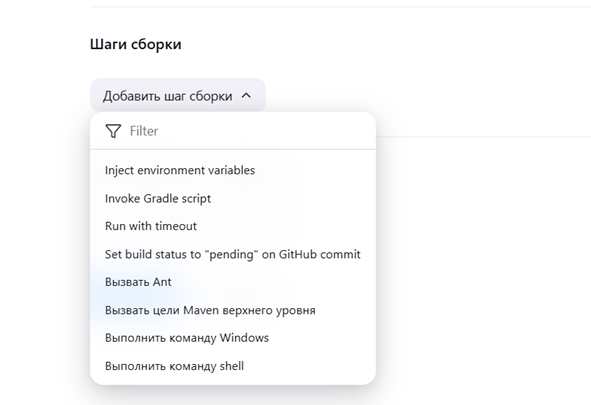Select Set build status to "pending" on GitHub commit
Viewport: 591px width, 405px height.
pyautogui.click(x=233, y=254)
